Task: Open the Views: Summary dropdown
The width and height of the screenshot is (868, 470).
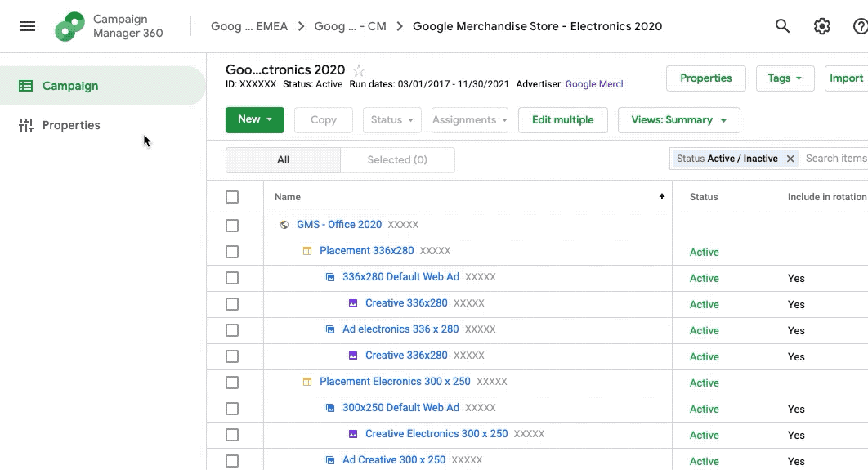Action: [678, 120]
